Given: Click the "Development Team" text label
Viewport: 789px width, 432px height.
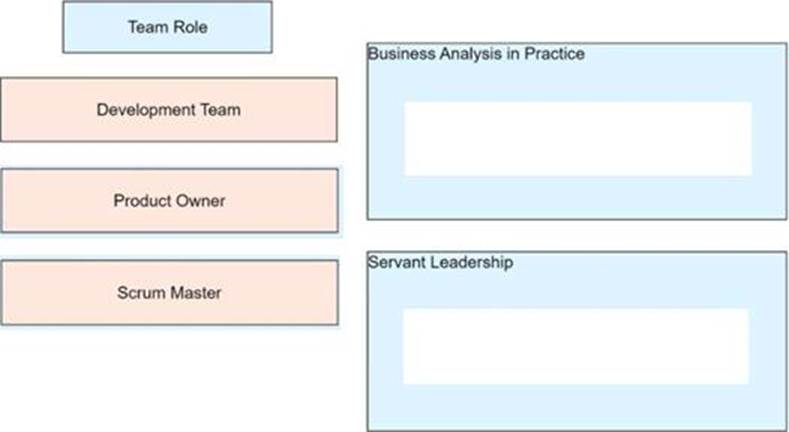Looking at the screenshot, I should (x=169, y=109).
